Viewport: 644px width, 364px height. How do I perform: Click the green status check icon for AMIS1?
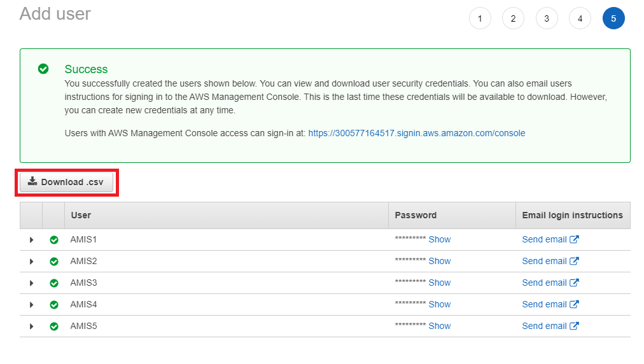click(54, 240)
